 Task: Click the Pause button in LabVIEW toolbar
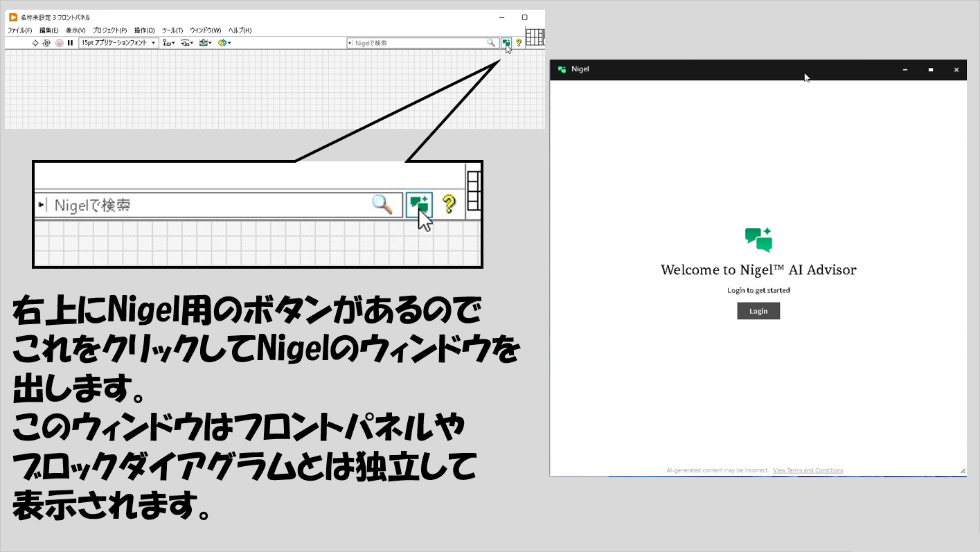70,43
